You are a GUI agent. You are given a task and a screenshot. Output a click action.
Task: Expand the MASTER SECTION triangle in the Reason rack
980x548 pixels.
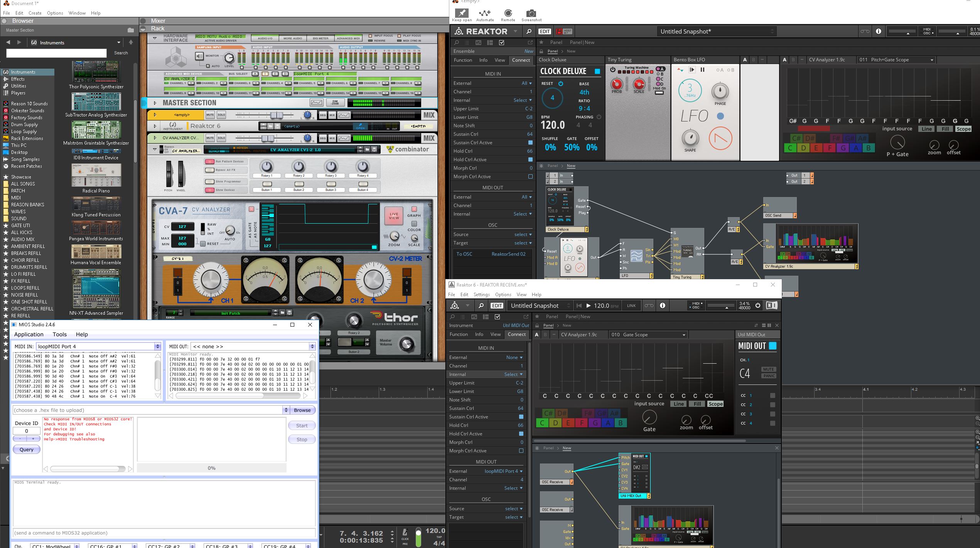(155, 103)
